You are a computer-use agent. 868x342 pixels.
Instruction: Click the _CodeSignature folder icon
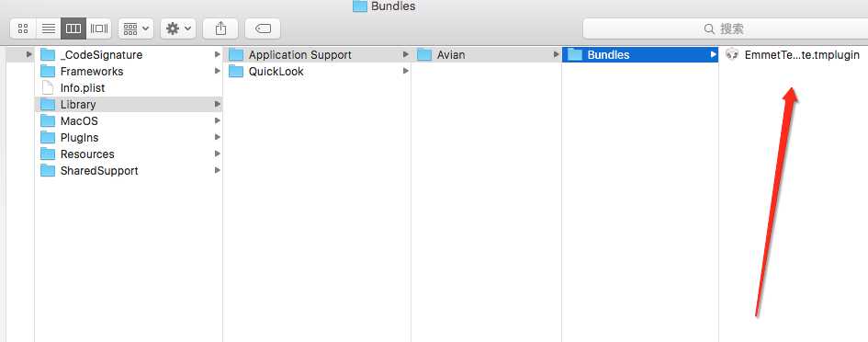pyautogui.click(x=48, y=54)
